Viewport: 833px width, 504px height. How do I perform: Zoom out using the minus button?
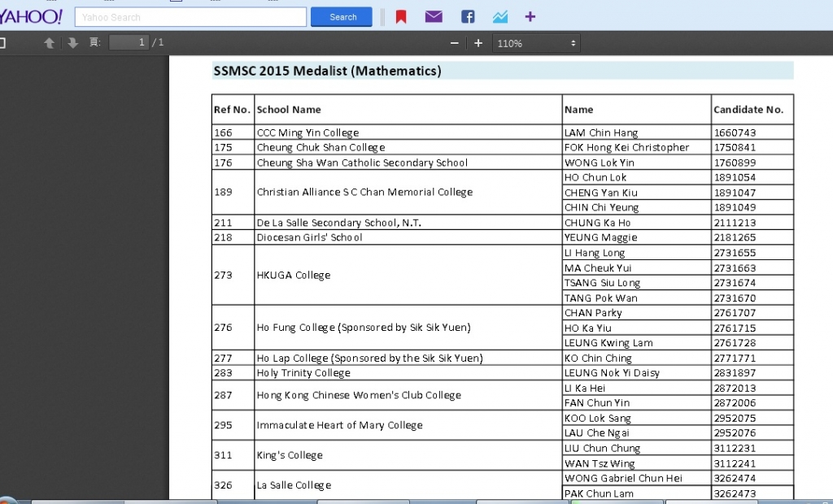[x=455, y=43]
